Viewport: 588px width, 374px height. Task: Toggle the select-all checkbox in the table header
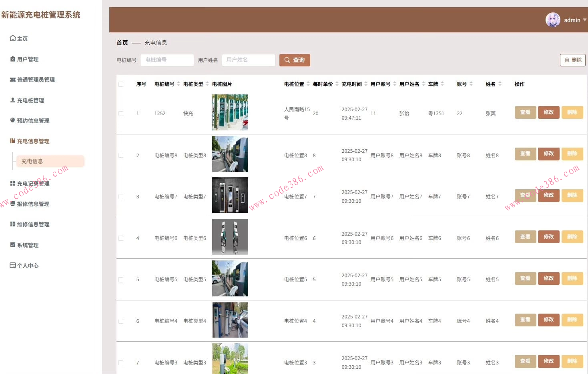coord(121,84)
